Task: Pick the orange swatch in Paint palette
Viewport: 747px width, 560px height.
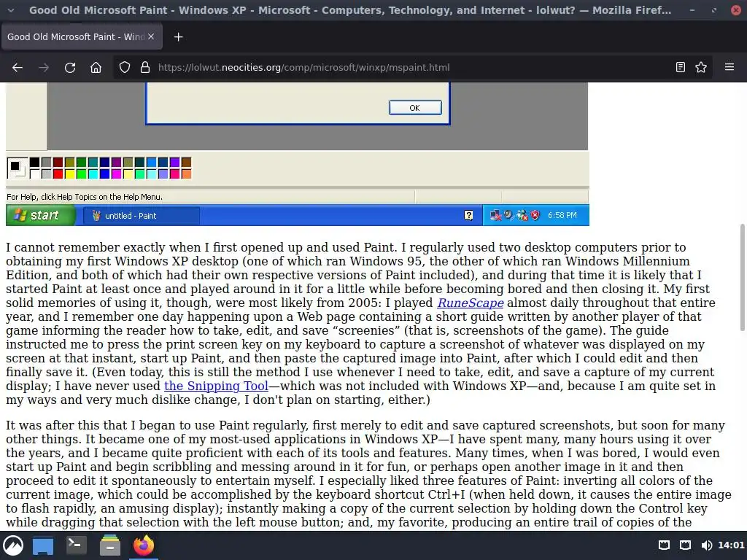Action: 186,174
